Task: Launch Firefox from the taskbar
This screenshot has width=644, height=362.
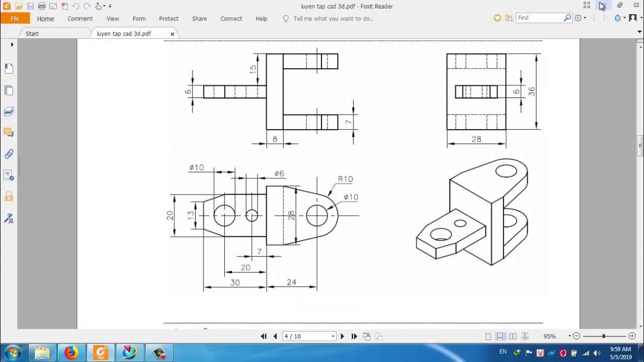Action: point(71,353)
